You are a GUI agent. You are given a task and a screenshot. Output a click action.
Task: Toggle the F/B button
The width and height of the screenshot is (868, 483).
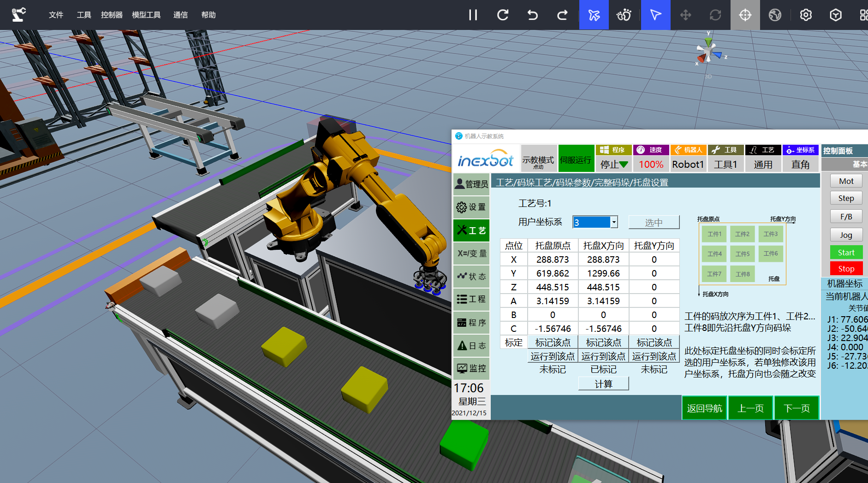tap(846, 217)
